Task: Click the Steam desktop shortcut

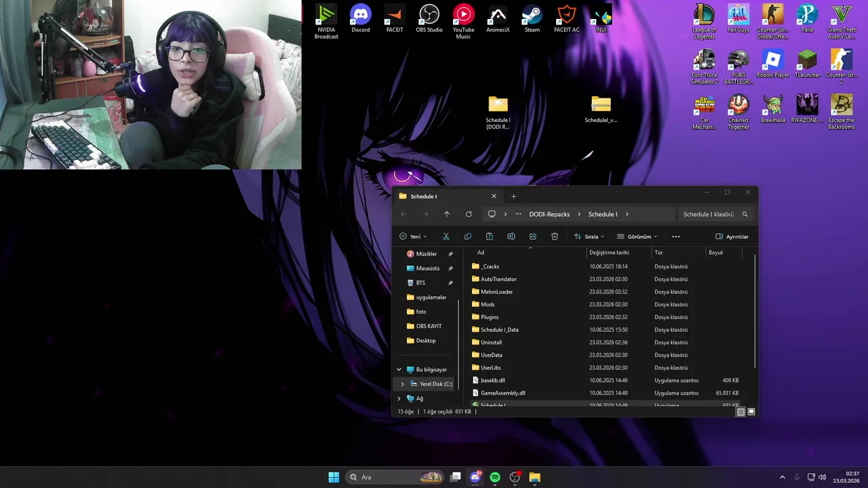Action: pyautogui.click(x=532, y=18)
